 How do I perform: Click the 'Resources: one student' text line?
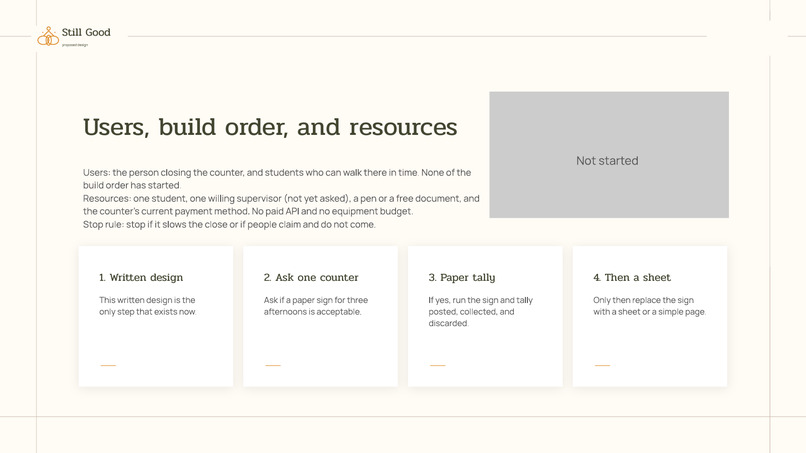pos(281,205)
